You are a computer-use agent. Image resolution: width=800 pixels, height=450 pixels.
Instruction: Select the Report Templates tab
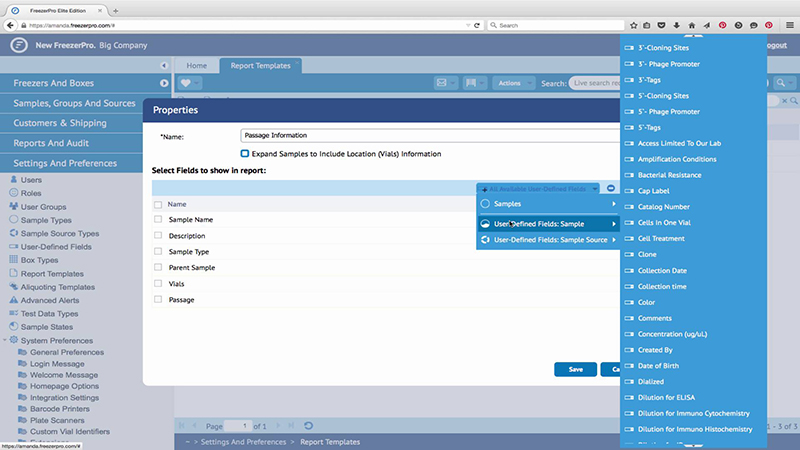260,66
